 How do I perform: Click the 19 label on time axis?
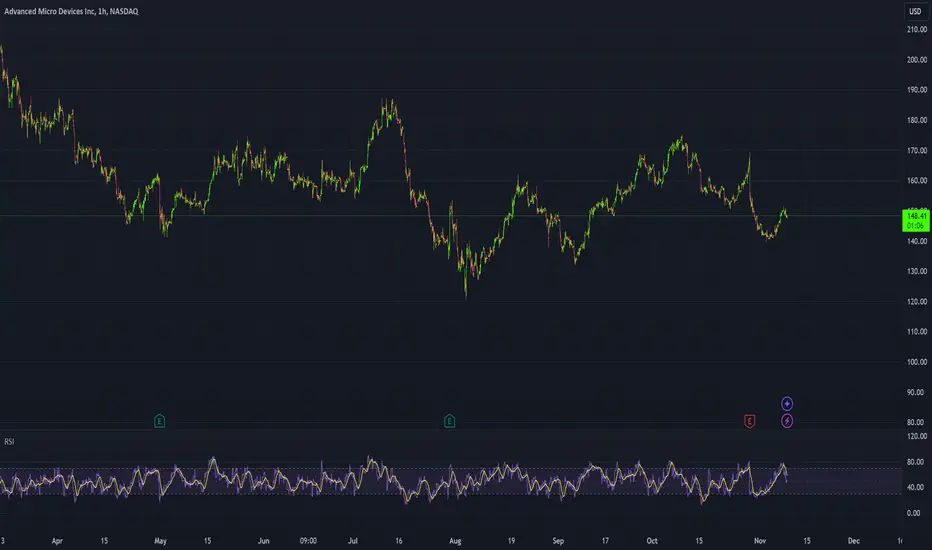pos(511,541)
